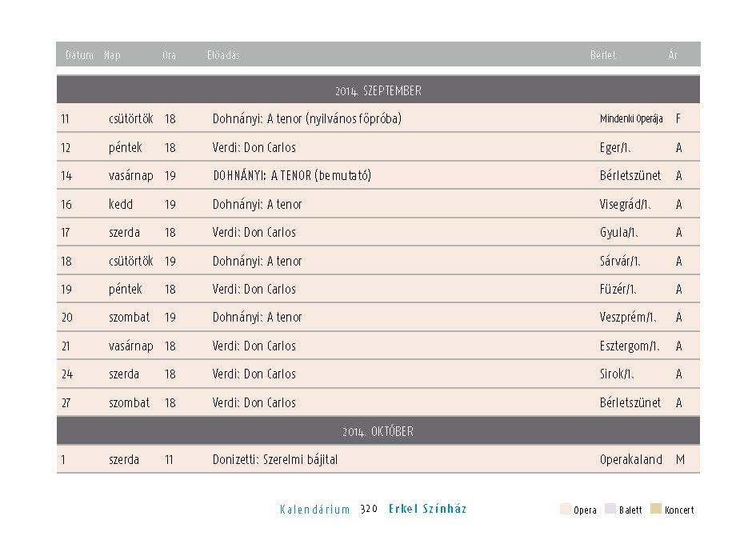
Task: Click "Dohnányi: A tenor" in the Sárvár/1. row
Action: 257,262
